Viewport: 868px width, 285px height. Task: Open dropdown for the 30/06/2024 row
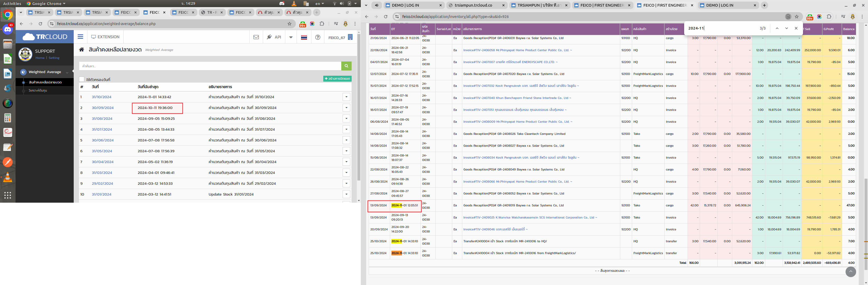point(346,140)
